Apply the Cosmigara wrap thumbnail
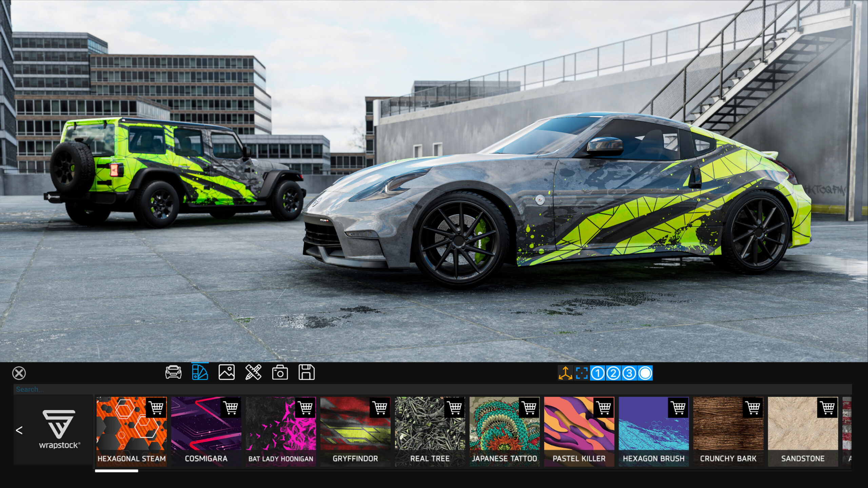 click(x=206, y=432)
